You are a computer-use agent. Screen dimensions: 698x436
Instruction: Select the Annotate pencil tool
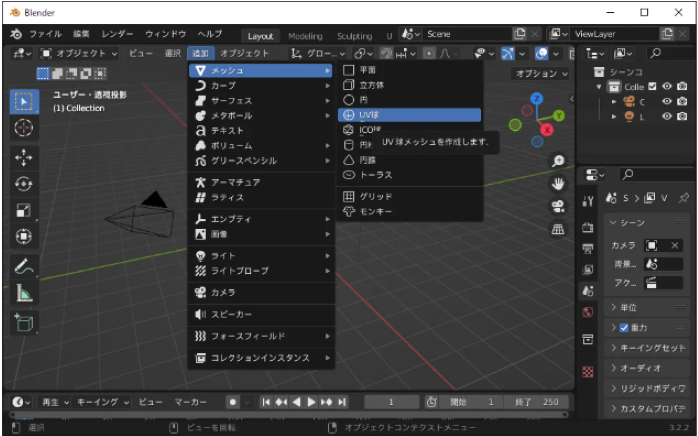tap(24, 267)
